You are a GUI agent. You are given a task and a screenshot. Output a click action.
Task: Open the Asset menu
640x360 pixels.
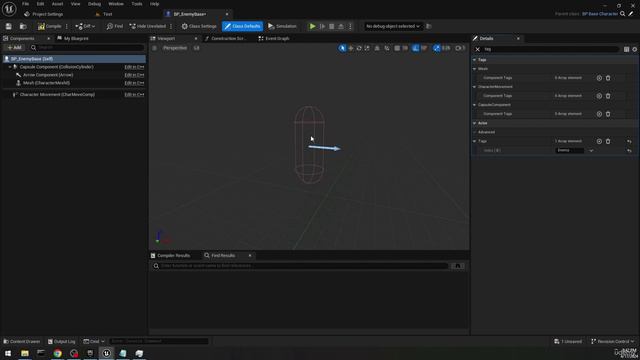[57, 4]
